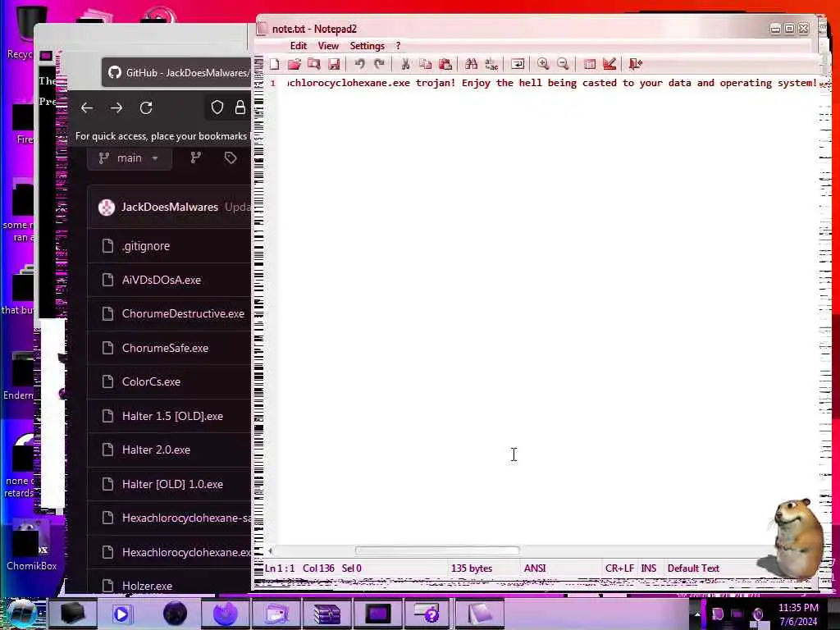Open the media player taskbar icon
The width and height of the screenshot is (840, 630).
click(121, 614)
